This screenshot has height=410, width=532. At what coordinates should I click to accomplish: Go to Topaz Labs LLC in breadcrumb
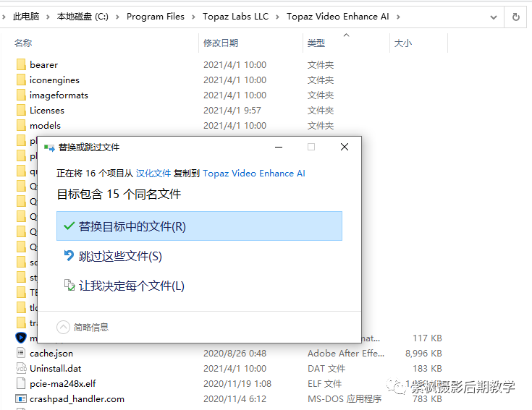[x=235, y=17]
